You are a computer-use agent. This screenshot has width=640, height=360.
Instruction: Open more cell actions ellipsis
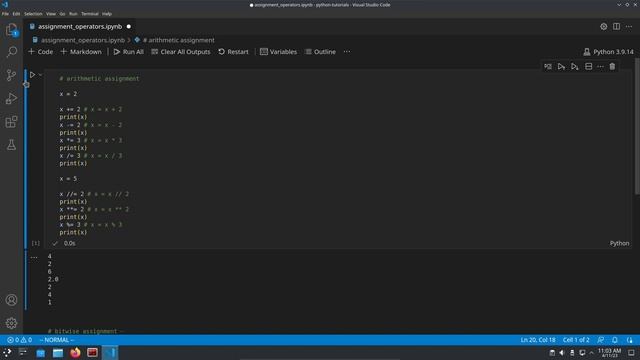[600, 67]
